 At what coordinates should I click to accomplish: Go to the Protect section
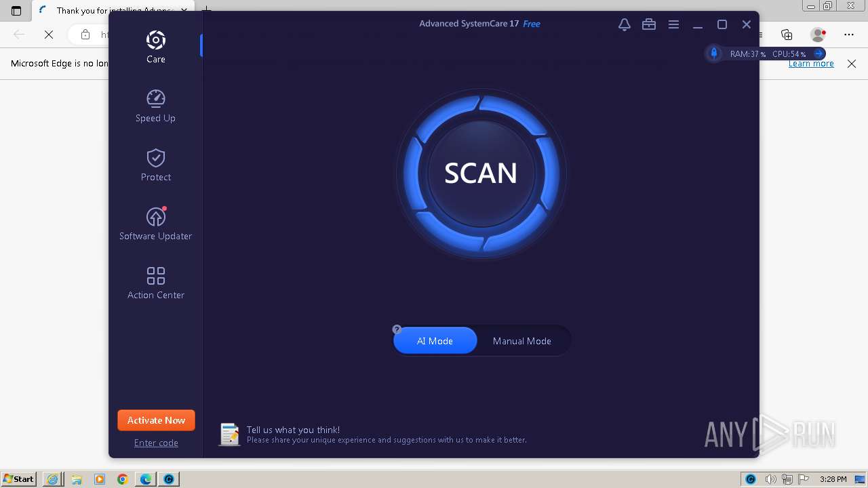(x=155, y=165)
